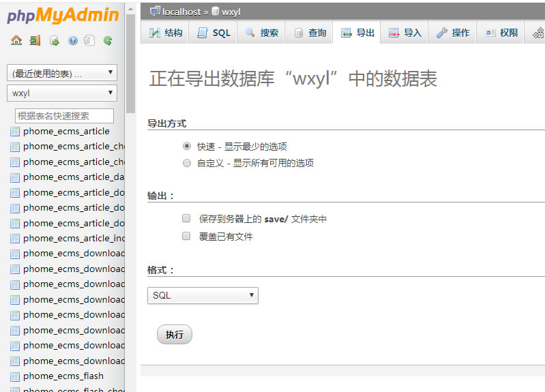Select 自定义 custom export radio button
Screen dimensions: 545x392
point(187,163)
